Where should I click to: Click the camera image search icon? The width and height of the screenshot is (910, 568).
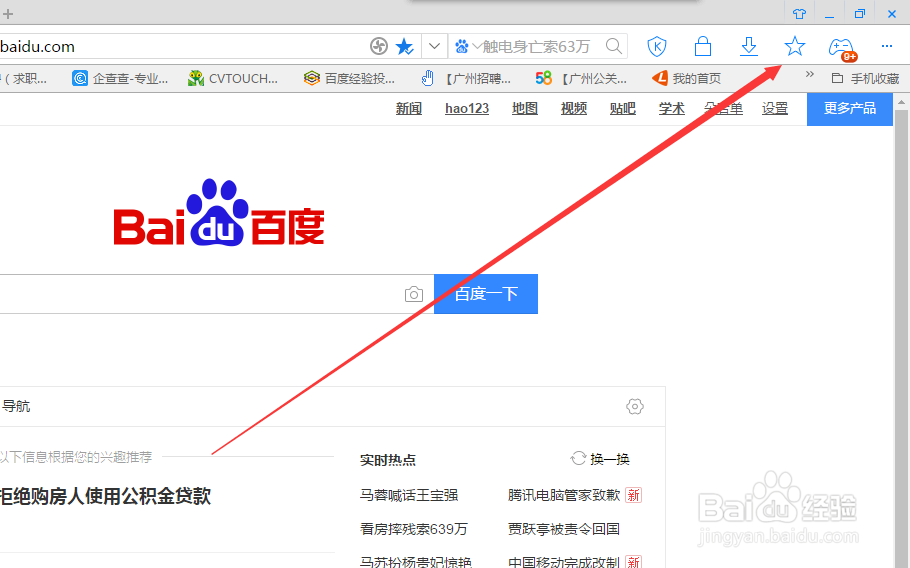pyautogui.click(x=414, y=294)
